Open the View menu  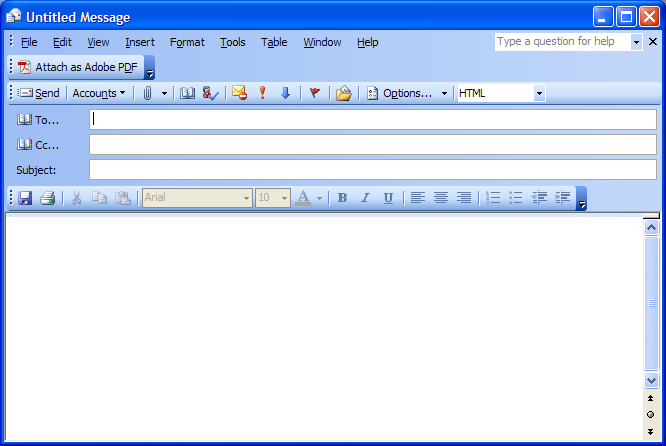[98, 42]
